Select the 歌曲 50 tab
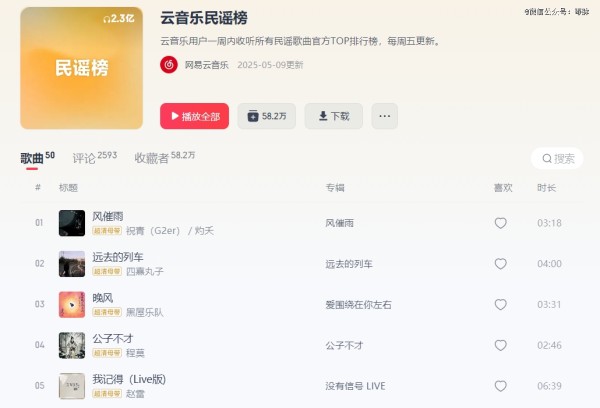The image size is (600, 408). click(x=38, y=157)
